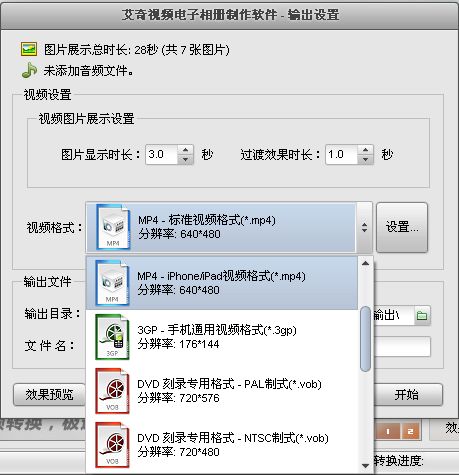Decrease transition effect duration
This screenshot has height=475, width=459.
click(365, 159)
